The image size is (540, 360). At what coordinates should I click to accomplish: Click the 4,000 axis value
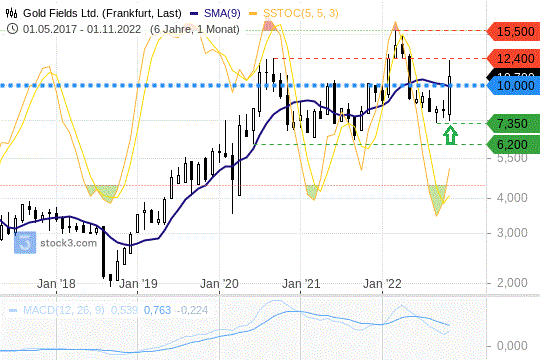tap(512, 198)
